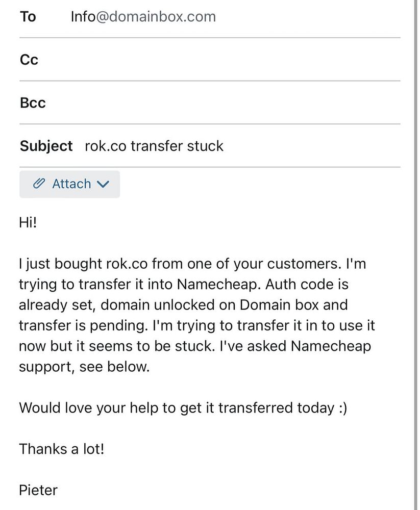Click the vertical scrollbar on right edge
This screenshot has width=420, height=510.
(x=416, y=255)
